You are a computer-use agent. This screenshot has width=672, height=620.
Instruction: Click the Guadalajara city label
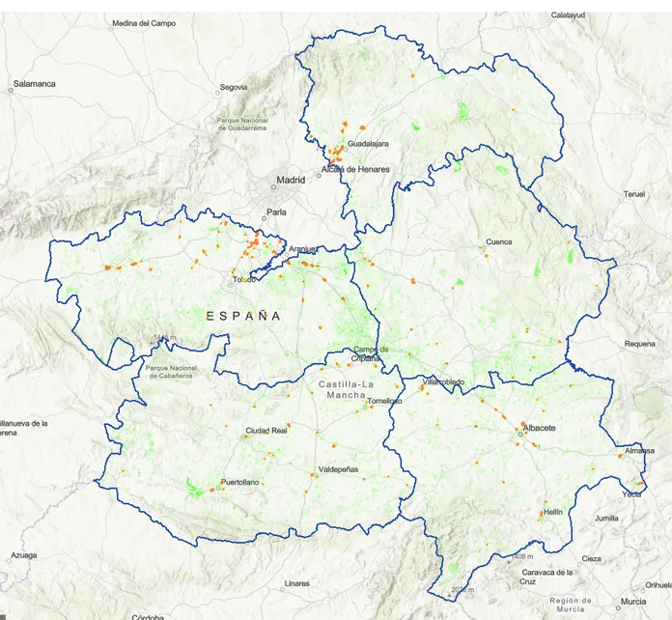(368, 144)
